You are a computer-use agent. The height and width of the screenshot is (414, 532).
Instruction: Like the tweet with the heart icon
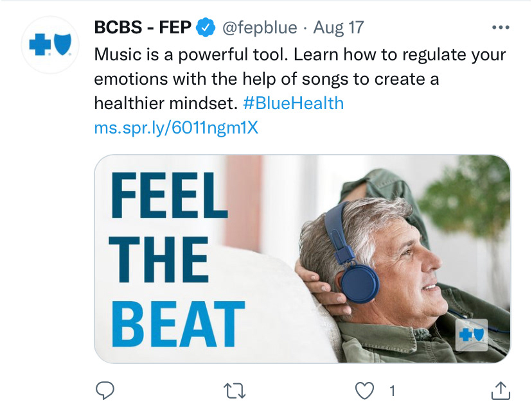364,391
